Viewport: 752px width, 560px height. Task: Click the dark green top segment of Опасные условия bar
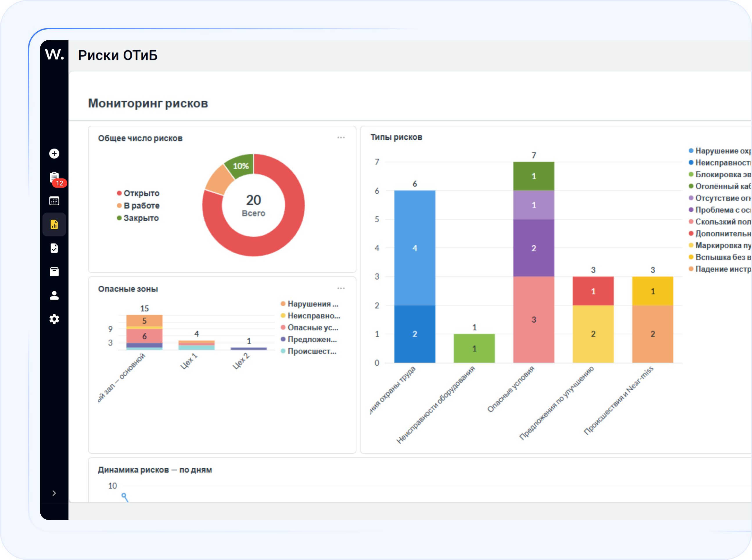click(x=534, y=176)
